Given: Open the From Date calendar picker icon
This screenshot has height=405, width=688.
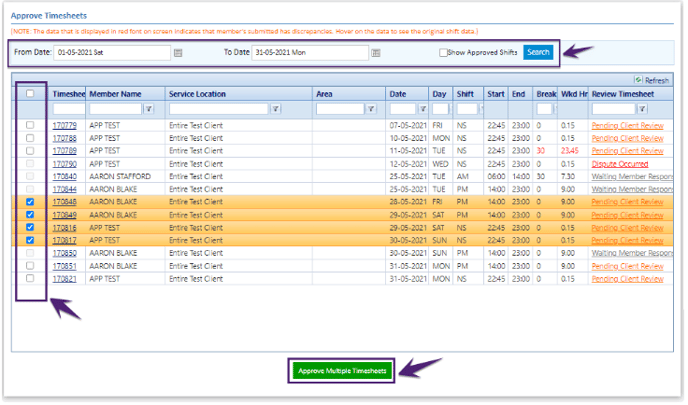Looking at the screenshot, I should pos(178,53).
